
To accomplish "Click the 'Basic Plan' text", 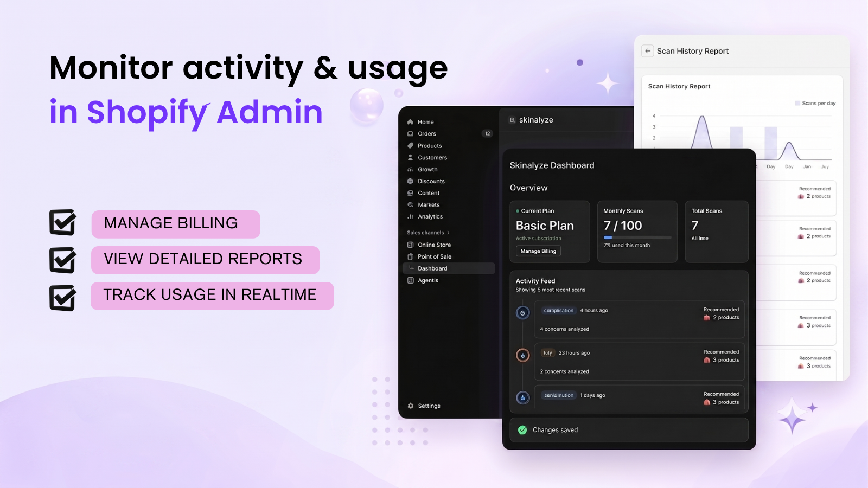I will coord(545,226).
